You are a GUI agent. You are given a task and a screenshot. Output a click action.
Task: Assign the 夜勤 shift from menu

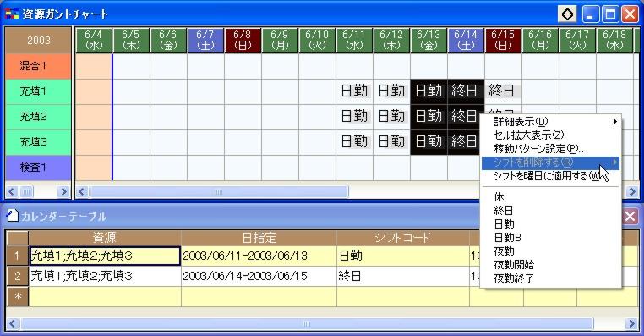[x=504, y=251]
